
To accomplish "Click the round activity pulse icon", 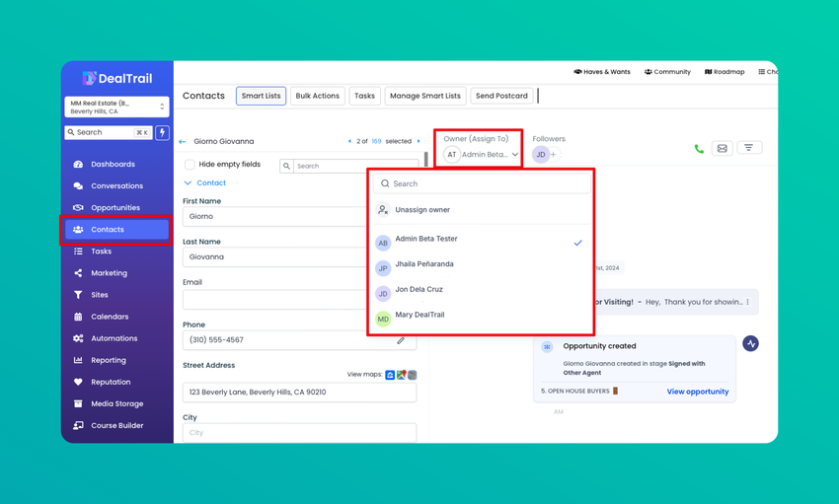I will point(751,343).
